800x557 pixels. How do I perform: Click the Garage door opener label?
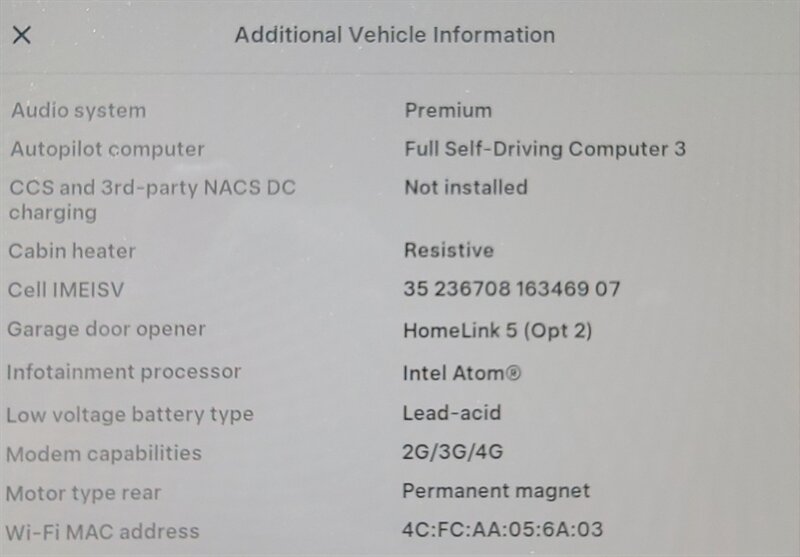(106, 329)
